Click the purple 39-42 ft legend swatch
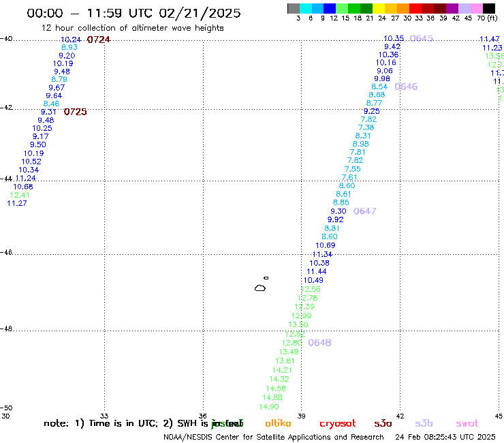Image resolution: width=504 pixels, height=443 pixels. pos(452,8)
